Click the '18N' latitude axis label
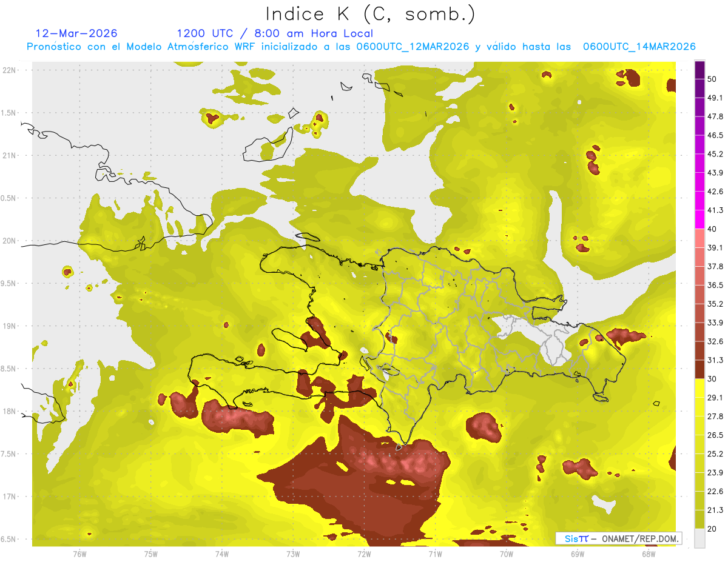This screenshot has width=728, height=562. [x=9, y=411]
